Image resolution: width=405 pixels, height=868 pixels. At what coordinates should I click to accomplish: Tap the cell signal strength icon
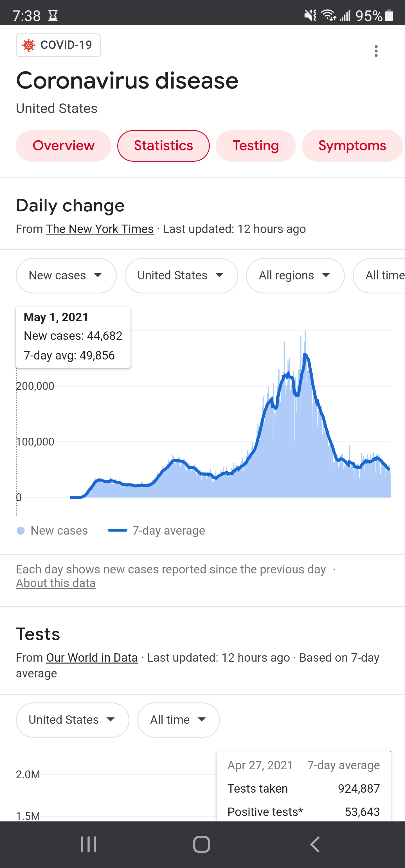tap(345, 15)
